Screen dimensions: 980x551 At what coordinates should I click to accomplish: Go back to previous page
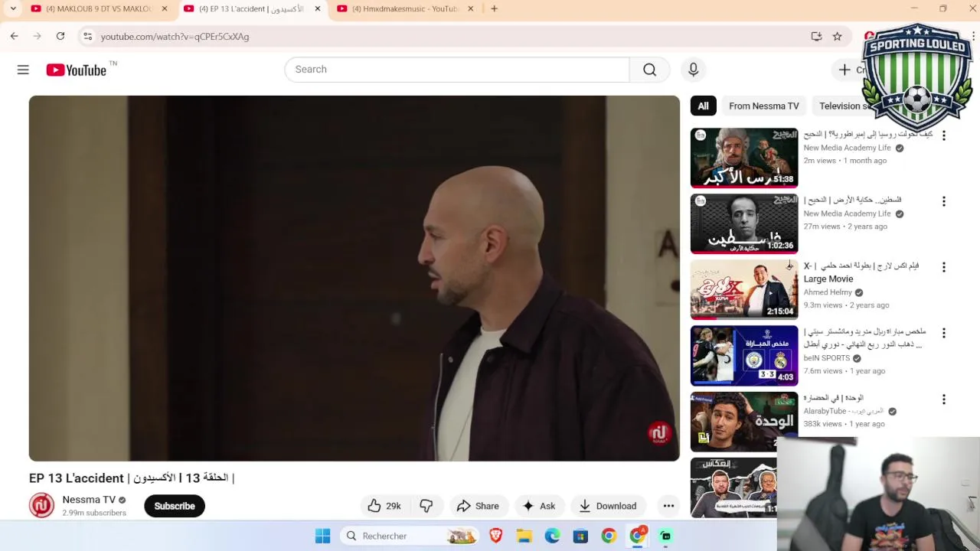[x=14, y=36]
